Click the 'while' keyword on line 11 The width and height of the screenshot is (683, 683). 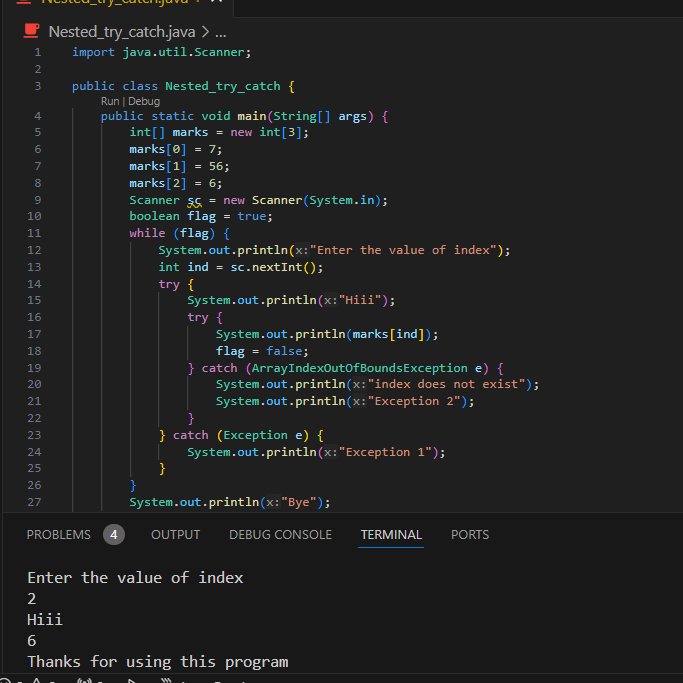(x=147, y=233)
